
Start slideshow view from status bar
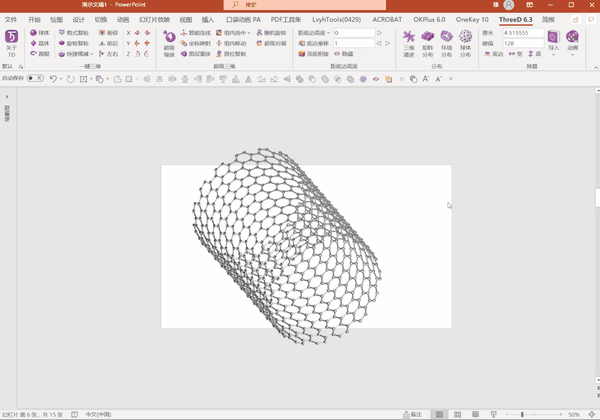494,414
